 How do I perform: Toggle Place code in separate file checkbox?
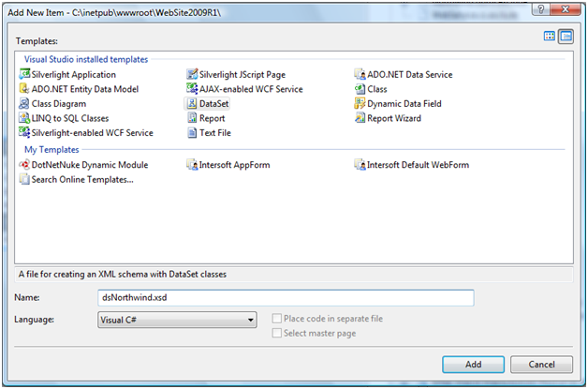(277, 319)
